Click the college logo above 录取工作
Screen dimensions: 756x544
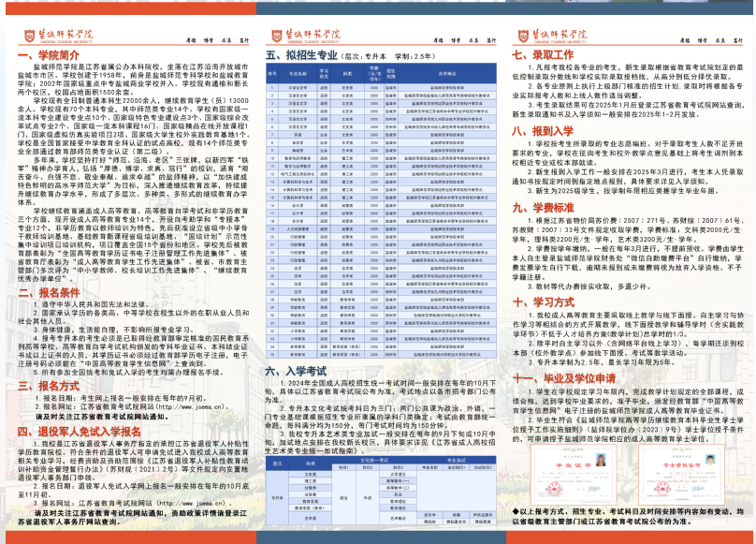click(553, 36)
